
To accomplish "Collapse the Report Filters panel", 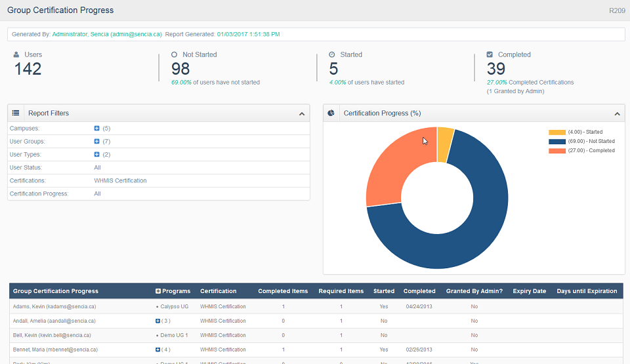I will 302,114.
